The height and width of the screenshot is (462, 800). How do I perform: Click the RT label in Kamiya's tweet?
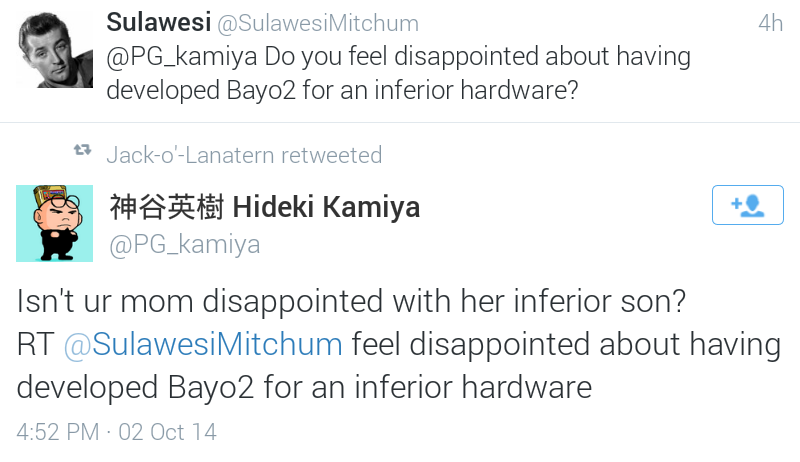[x=34, y=344]
